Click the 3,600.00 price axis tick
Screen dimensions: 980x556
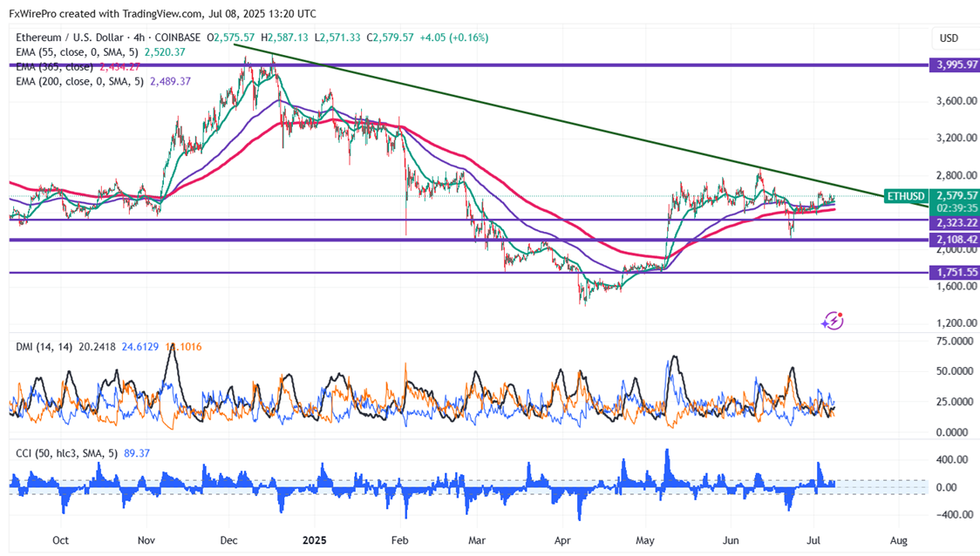[956, 100]
